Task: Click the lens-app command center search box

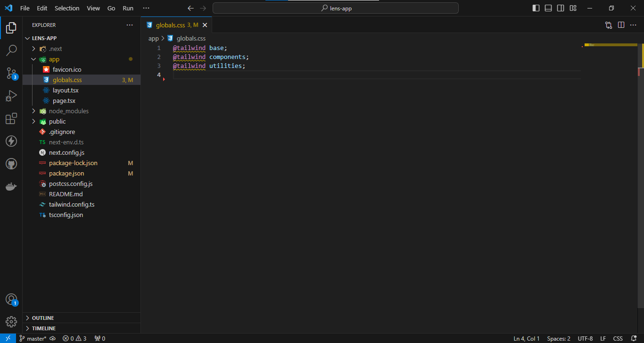Action: tap(335, 8)
